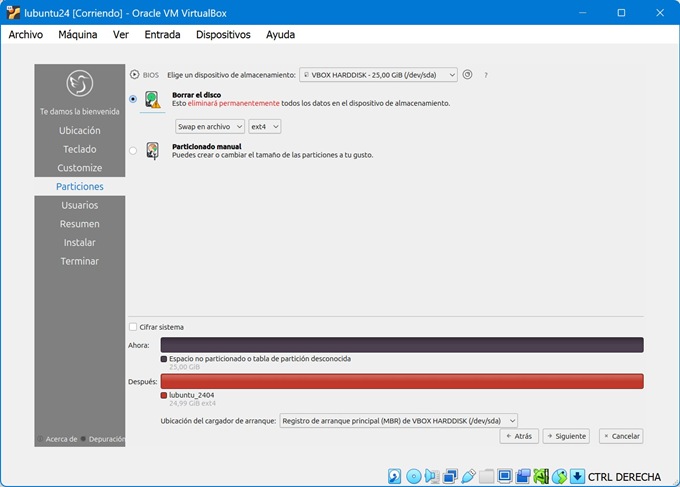Open the bootloader location MBR dropdown
The width and height of the screenshot is (680, 487).
[x=398, y=421]
